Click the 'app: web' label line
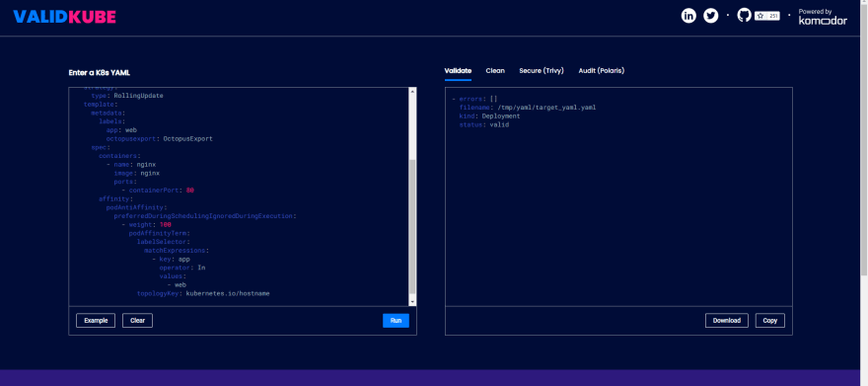The width and height of the screenshot is (868, 386). 121,130
